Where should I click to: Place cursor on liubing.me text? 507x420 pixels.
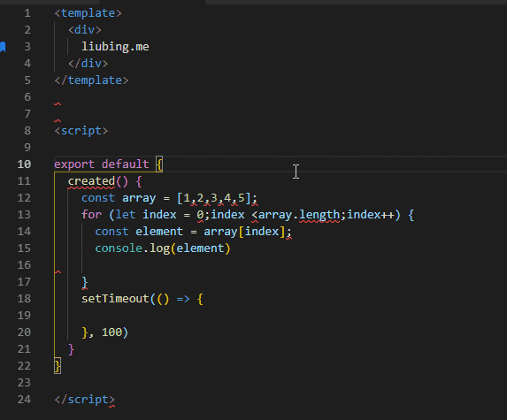point(115,47)
